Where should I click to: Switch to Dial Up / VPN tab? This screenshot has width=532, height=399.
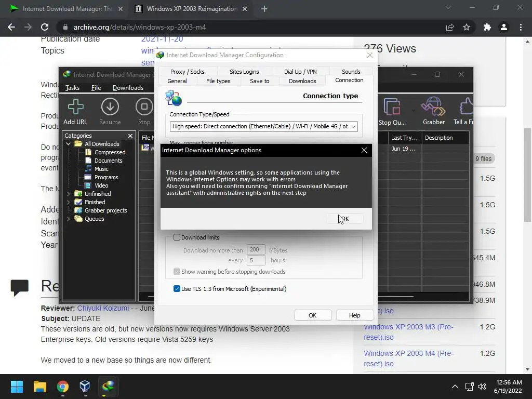pyautogui.click(x=300, y=72)
